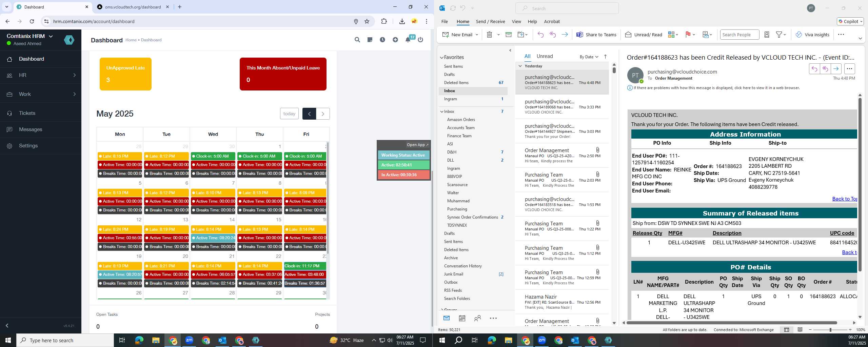The width and height of the screenshot is (868, 347).
Task: Bookmark this page with star icon
Action: (367, 21)
